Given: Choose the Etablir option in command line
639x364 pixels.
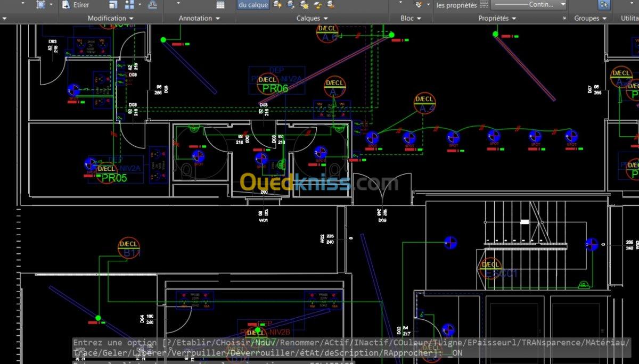Looking at the screenshot, I should click(194, 343).
